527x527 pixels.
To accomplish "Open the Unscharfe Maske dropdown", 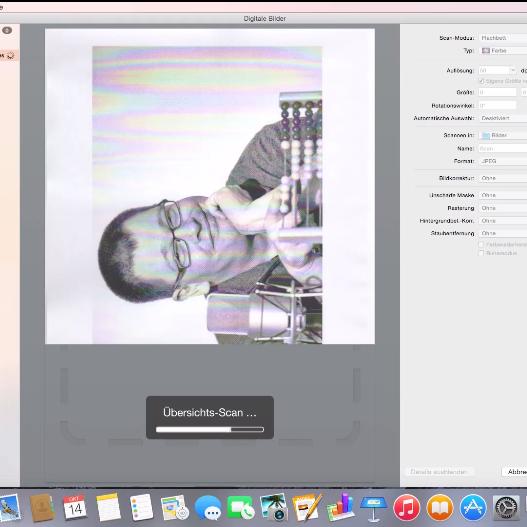I will tap(503, 195).
